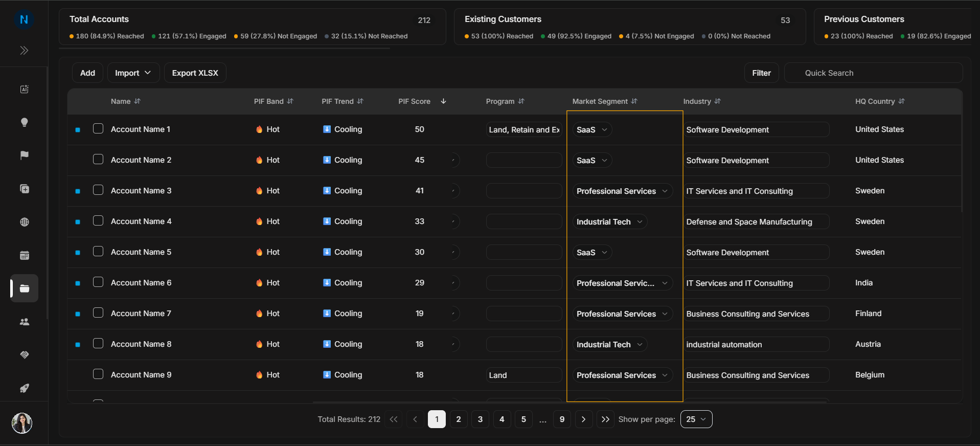Click the Add button

click(x=87, y=73)
